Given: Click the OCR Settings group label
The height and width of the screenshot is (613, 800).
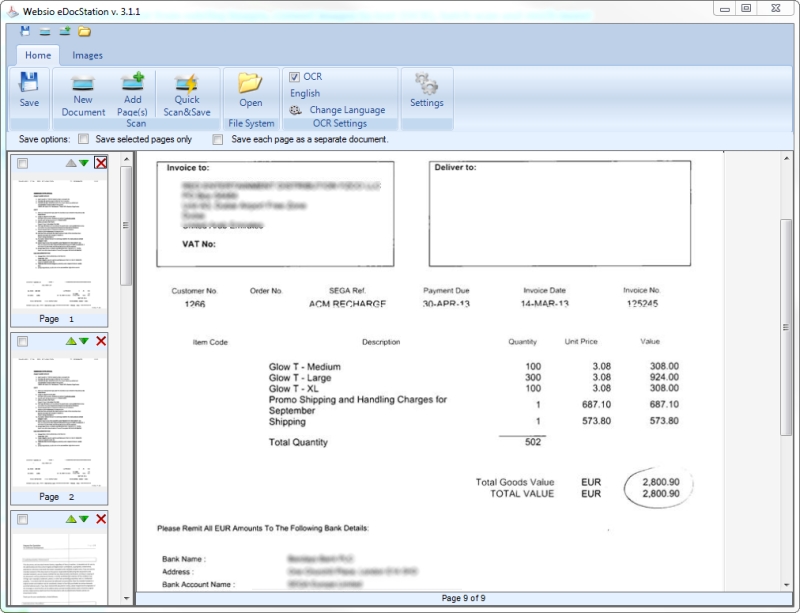Looking at the screenshot, I should tap(340, 124).
